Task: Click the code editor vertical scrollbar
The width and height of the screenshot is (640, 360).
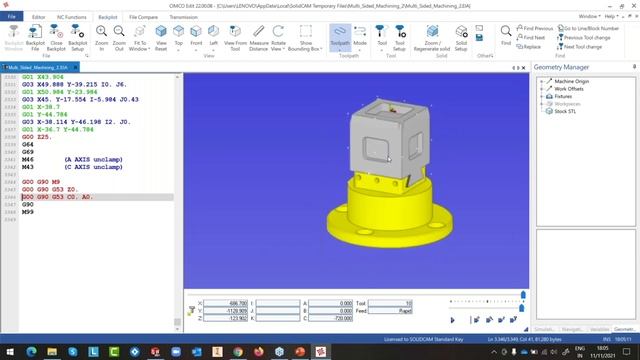Action: [177, 202]
